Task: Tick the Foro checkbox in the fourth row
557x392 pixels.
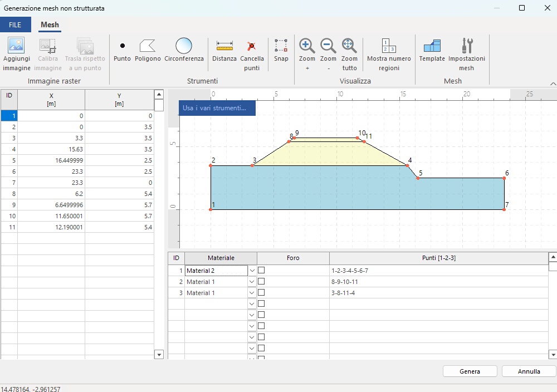Action: [261, 303]
